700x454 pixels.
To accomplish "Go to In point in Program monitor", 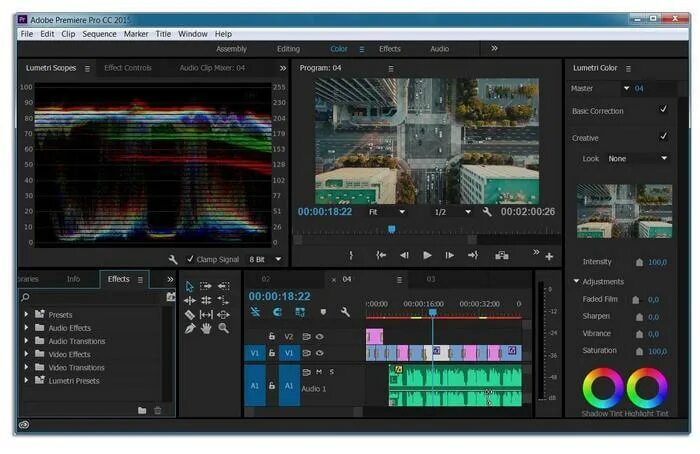I will (x=381, y=255).
